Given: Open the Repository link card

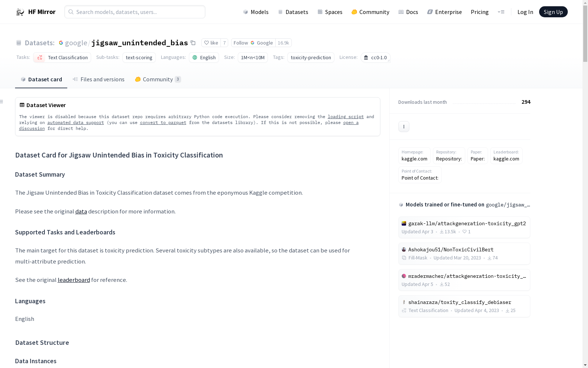Looking at the screenshot, I should pyautogui.click(x=449, y=156).
